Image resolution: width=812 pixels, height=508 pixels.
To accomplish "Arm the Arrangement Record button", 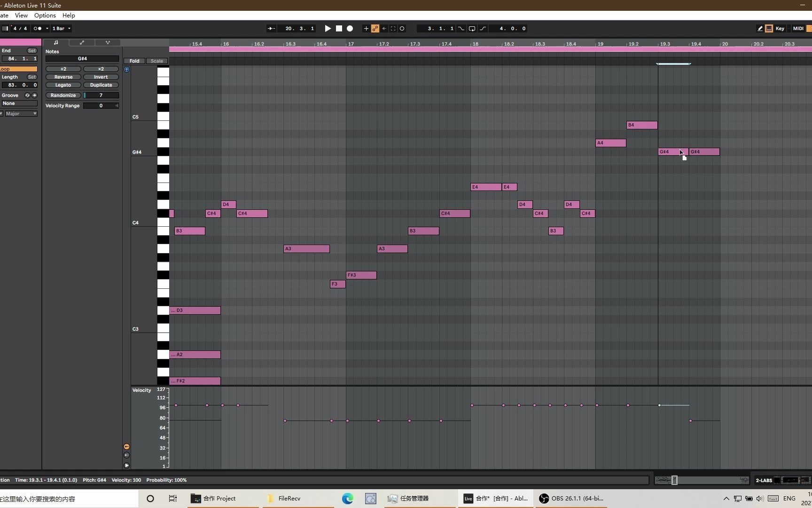I will click(350, 29).
